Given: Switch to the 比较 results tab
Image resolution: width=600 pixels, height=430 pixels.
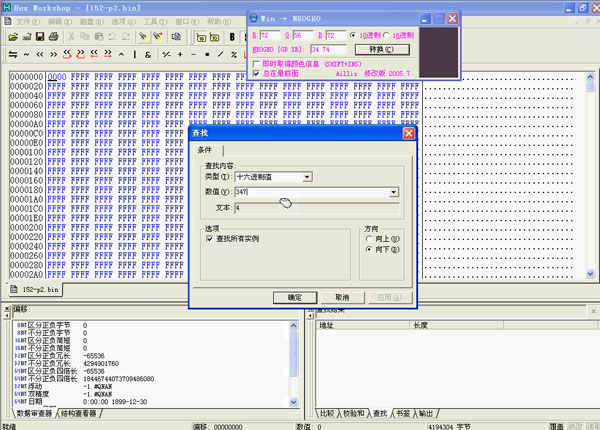Looking at the screenshot, I should tap(327, 414).
